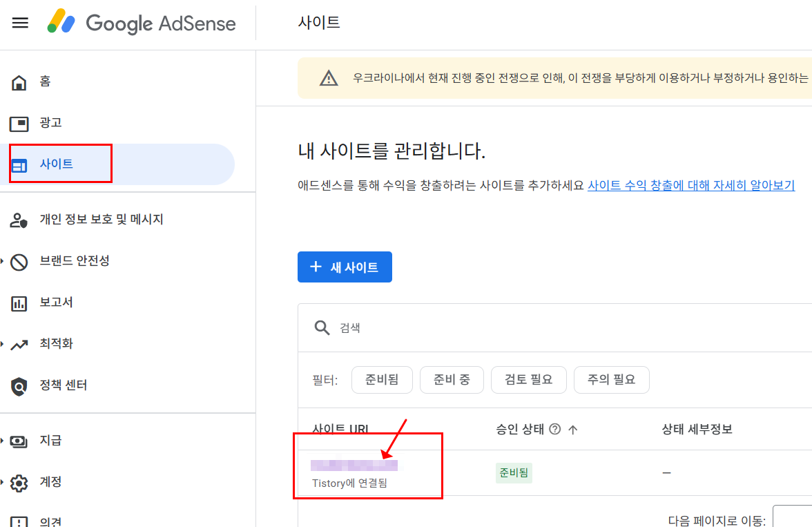The width and height of the screenshot is (812, 527).
Task: Select the 홈 home icon in sidebar
Action: click(x=20, y=82)
